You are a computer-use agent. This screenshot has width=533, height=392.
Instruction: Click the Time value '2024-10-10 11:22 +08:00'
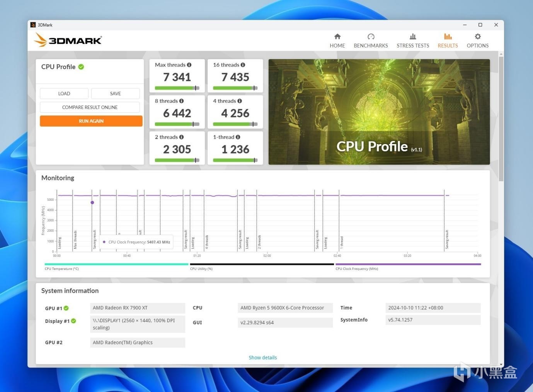(x=433, y=308)
